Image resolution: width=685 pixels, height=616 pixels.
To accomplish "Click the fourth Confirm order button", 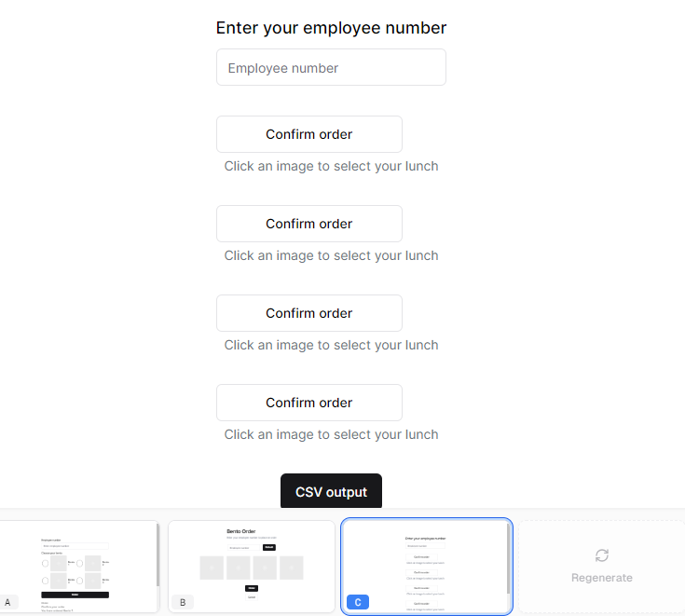I will (x=309, y=403).
